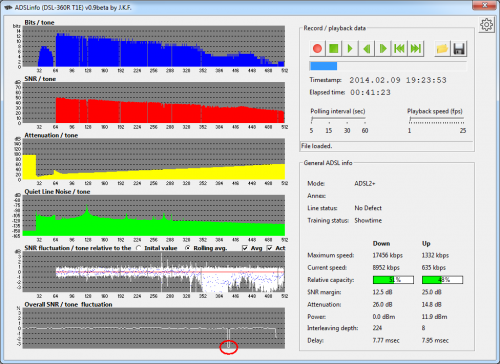Jump to the first recorded frame
Screen dimensions: 500x364
coord(399,49)
